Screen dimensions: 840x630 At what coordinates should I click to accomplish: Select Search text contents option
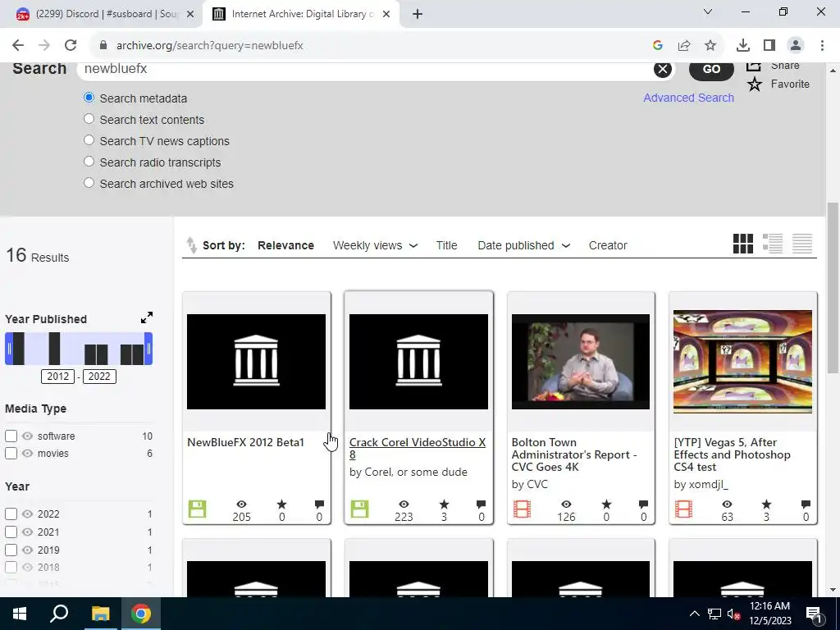(89, 119)
